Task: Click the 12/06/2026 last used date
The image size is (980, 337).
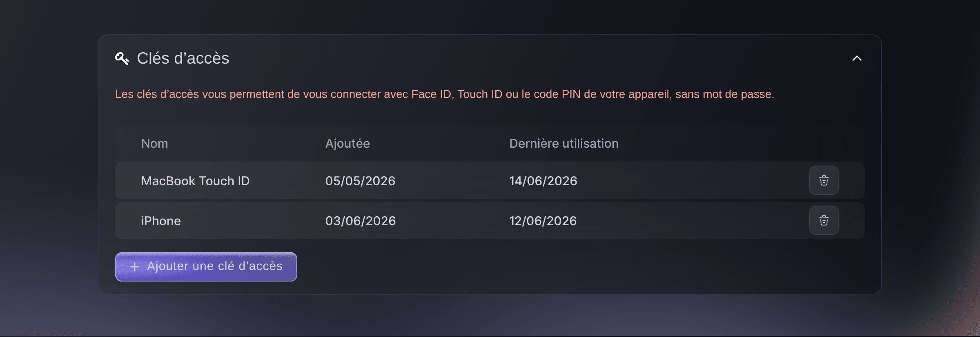Action: click(543, 221)
